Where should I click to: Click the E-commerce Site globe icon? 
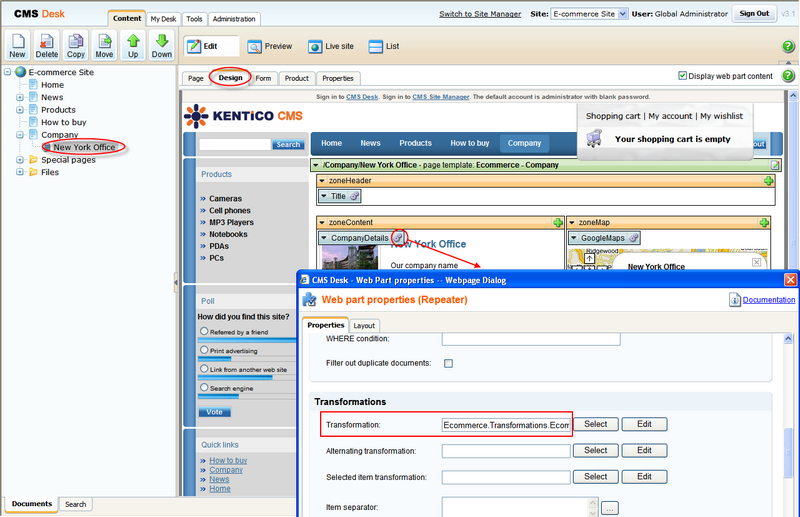tap(20, 72)
